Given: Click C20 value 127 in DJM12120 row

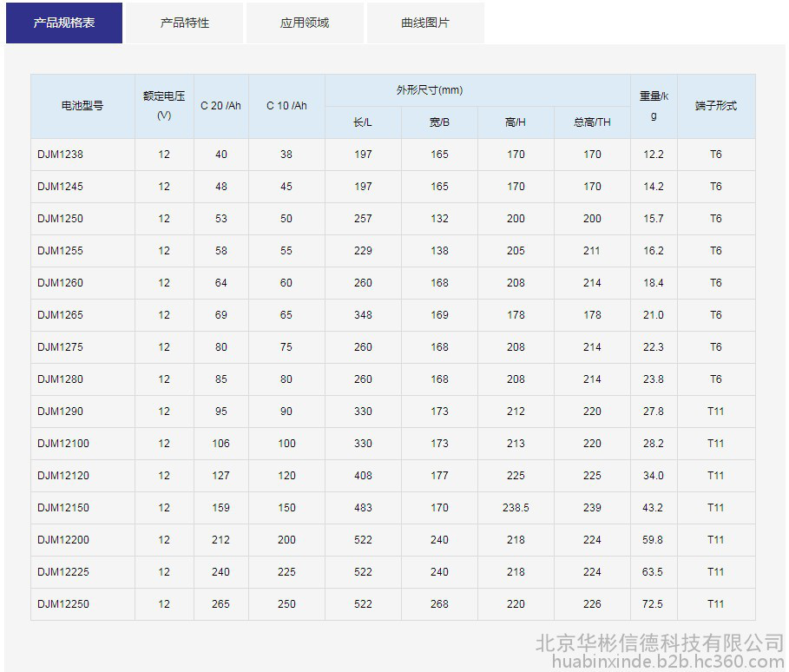Looking at the screenshot, I should (x=220, y=476).
